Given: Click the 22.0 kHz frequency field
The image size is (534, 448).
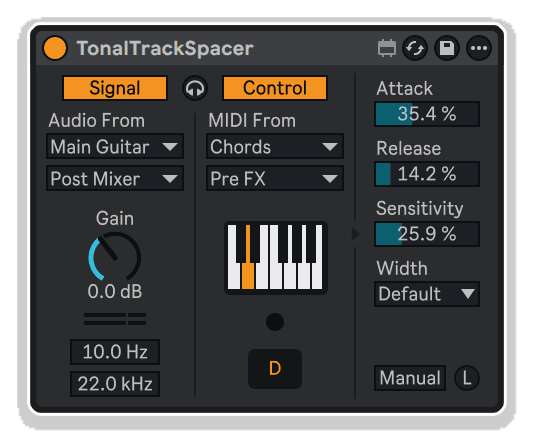Looking at the screenshot, I should point(115,384).
